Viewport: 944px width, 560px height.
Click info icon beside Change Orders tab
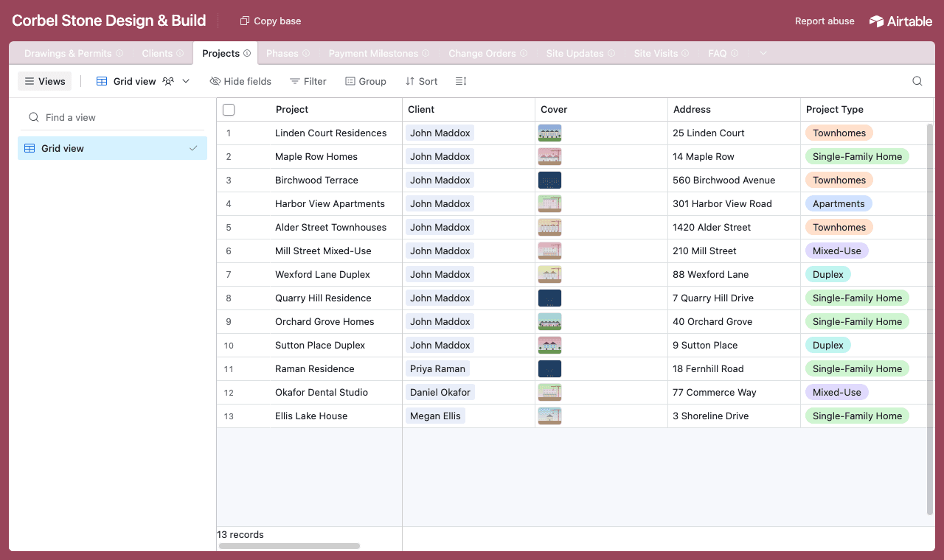click(524, 53)
